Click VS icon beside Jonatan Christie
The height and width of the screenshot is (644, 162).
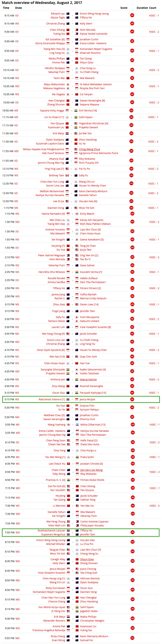pyautogui.click(x=133, y=464)
